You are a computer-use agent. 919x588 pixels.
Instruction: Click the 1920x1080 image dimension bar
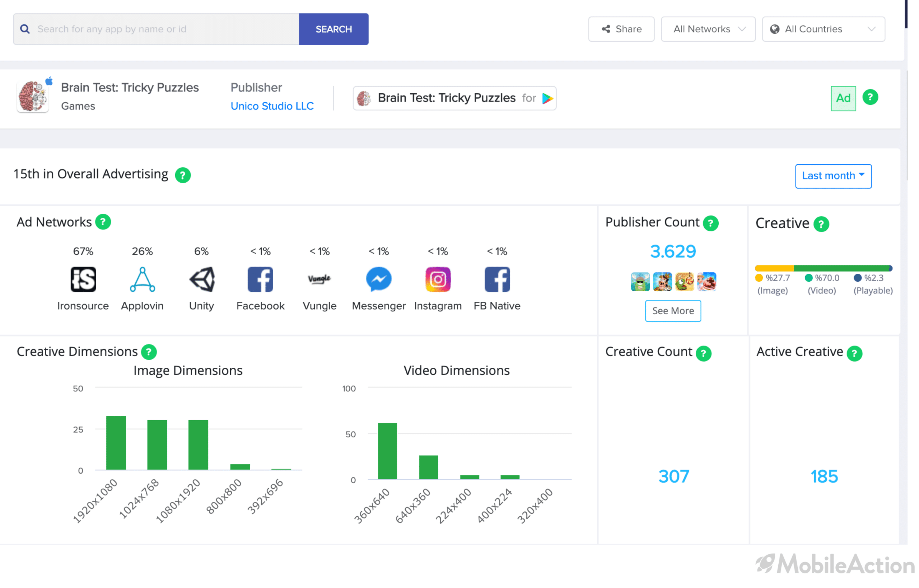pyautogui.click(x=116, y=443)
